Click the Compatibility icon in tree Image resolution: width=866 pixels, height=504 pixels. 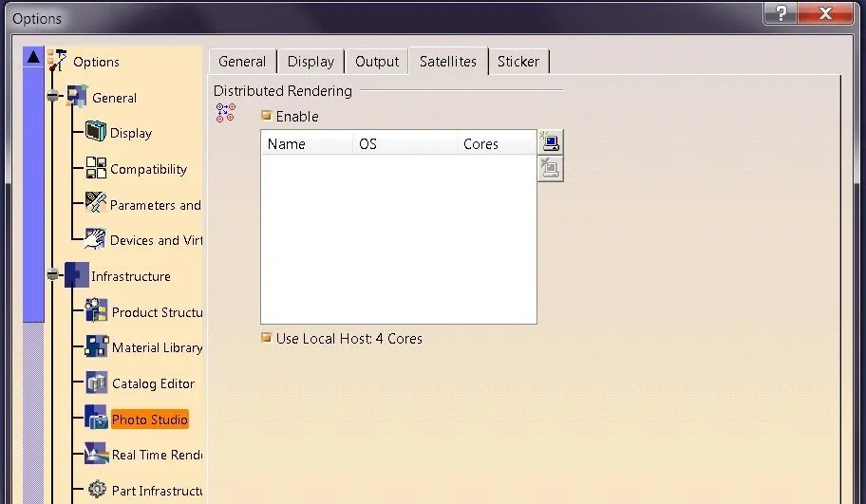(x=96, y=169)
